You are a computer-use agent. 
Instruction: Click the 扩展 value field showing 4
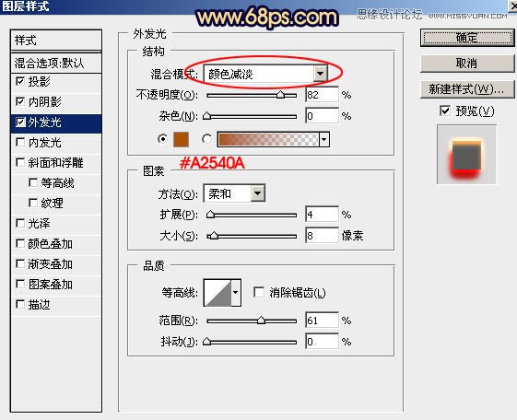[322, 215]
